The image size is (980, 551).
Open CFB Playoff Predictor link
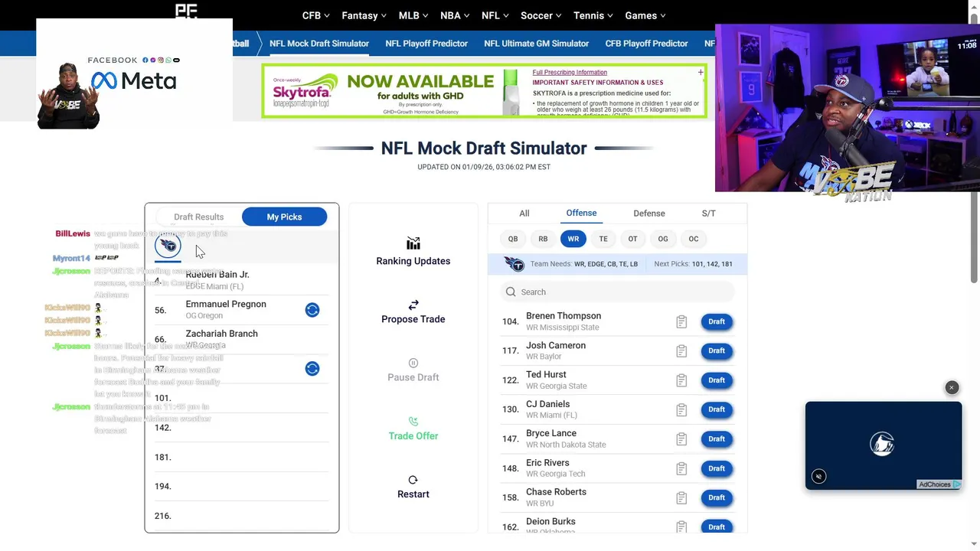pos(647,44)
